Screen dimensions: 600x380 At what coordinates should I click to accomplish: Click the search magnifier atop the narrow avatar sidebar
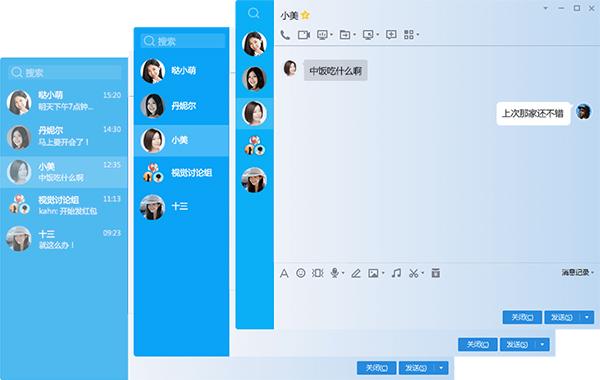pyautogui.click(x=253, y=13)
